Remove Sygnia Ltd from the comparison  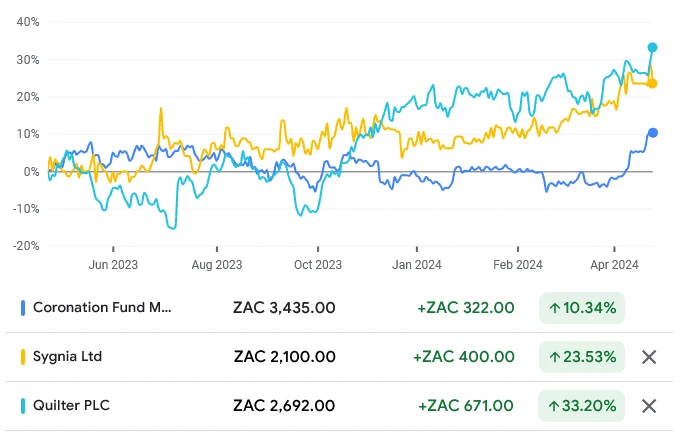click(649, 357)
